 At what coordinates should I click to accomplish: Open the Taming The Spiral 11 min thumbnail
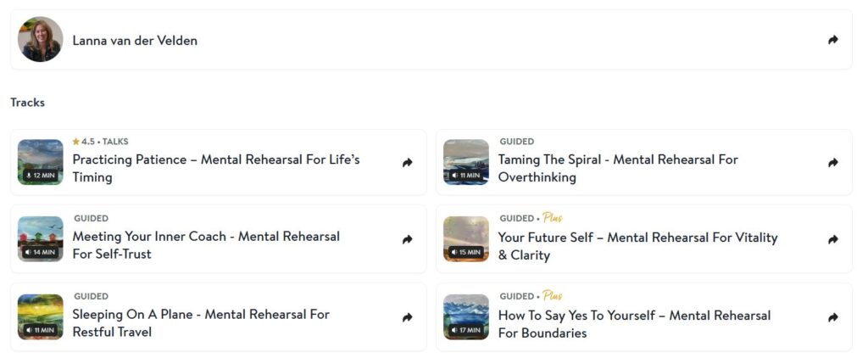coord(465,162)
